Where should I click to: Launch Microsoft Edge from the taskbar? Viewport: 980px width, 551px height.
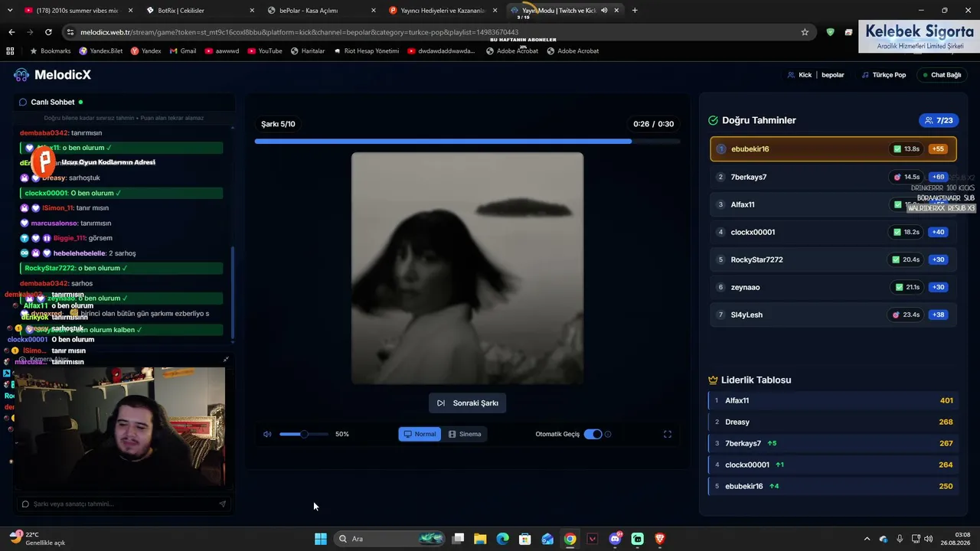click(x=502, y=539)
